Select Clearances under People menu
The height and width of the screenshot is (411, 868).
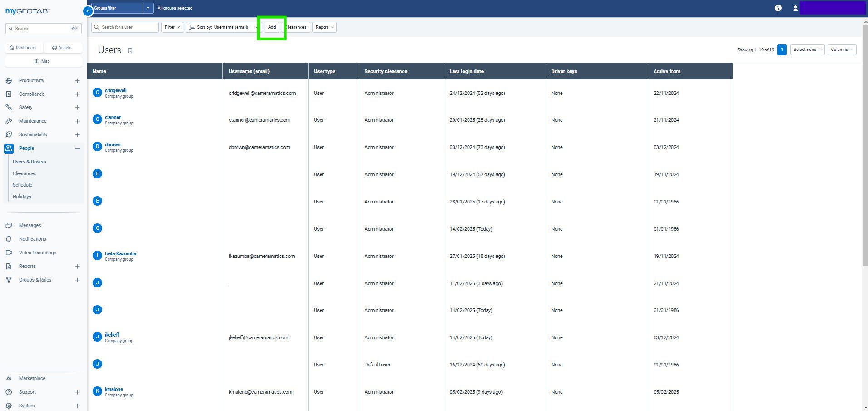tap(25, 173)
